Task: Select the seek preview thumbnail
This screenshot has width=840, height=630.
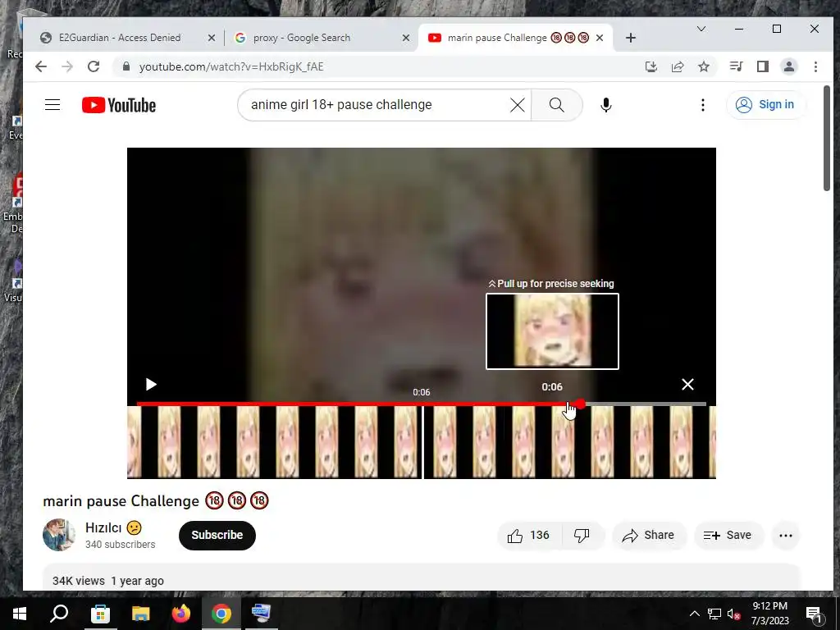Action: click(552, 331)
